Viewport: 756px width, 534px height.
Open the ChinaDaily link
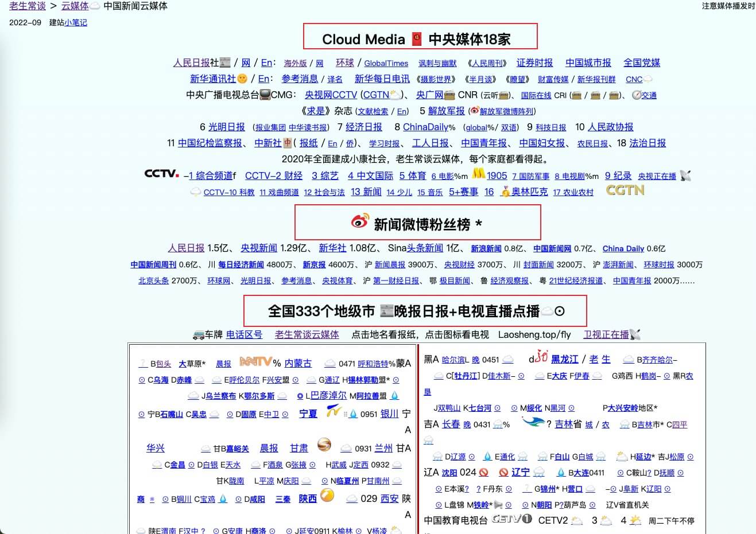click(x=425, y=127)
